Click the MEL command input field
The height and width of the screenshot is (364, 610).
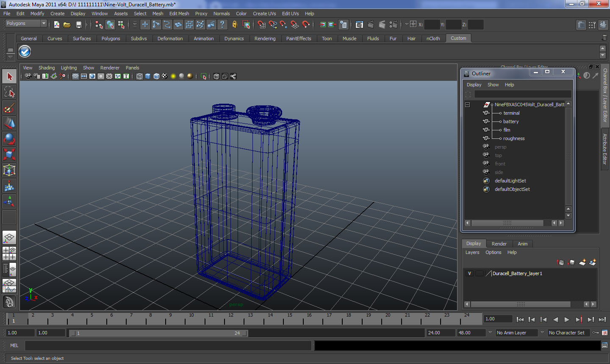168,345
